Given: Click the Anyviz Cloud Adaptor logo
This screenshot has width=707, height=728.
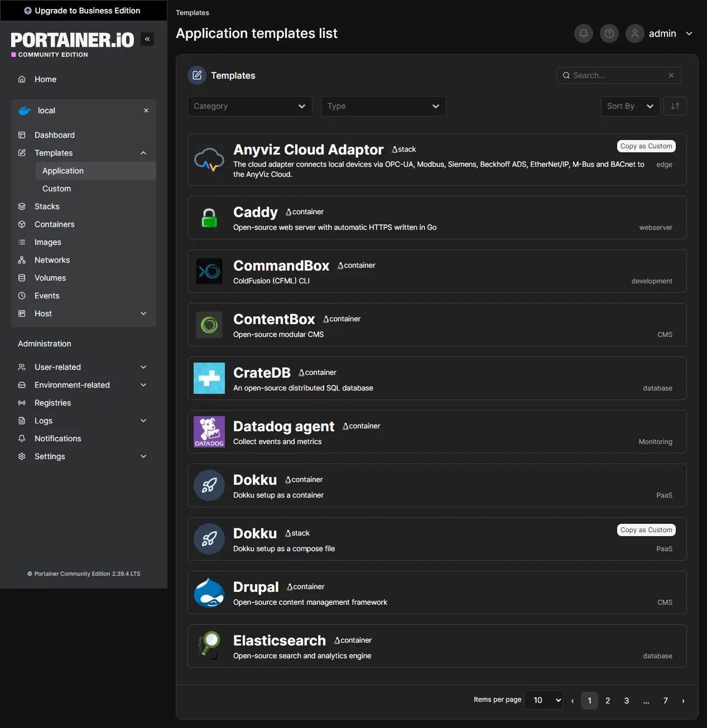Looking at the screenshot, I should (209, 160).
